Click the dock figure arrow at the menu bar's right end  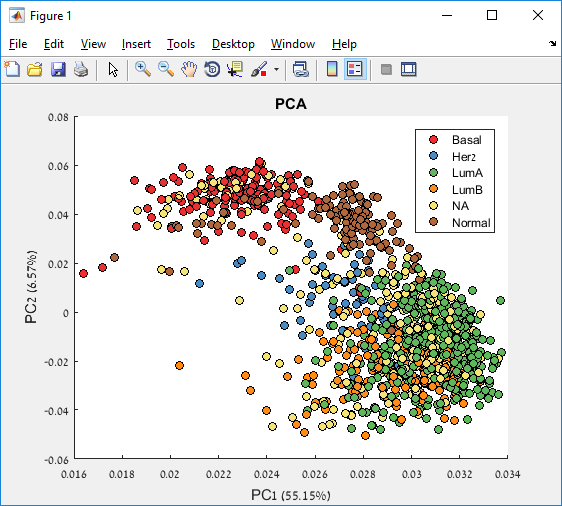(x=552, y=43)
